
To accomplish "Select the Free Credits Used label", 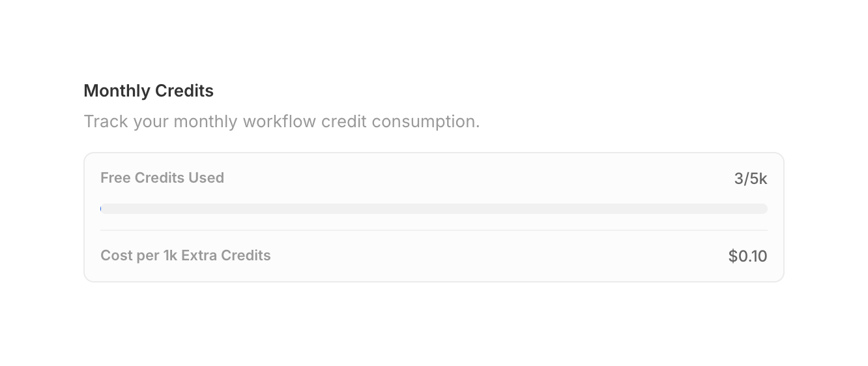I will pos(162,177).
